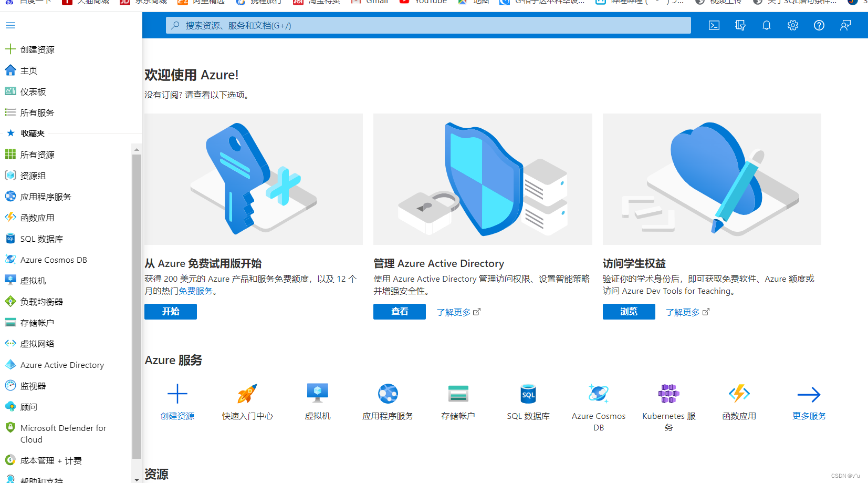Open Gmail bookmark in browser bar
868x483 pixels.
(x=370, y=2)
